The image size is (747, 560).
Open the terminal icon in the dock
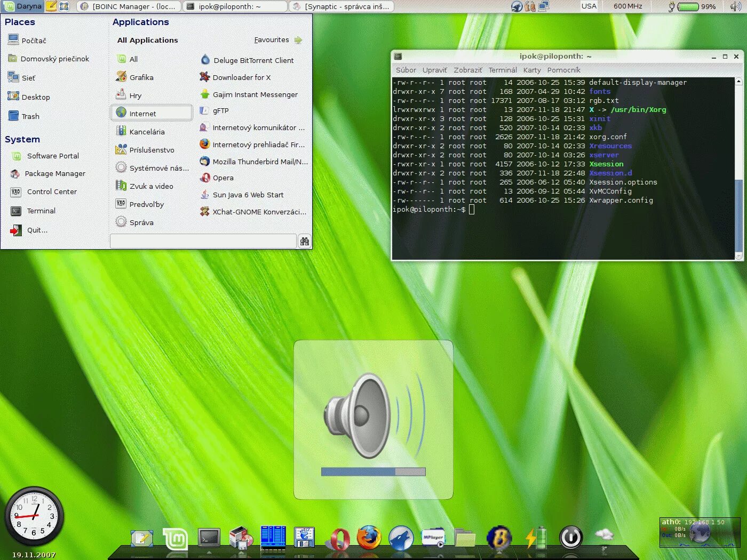pyautogui.click(x=209, y=538)
